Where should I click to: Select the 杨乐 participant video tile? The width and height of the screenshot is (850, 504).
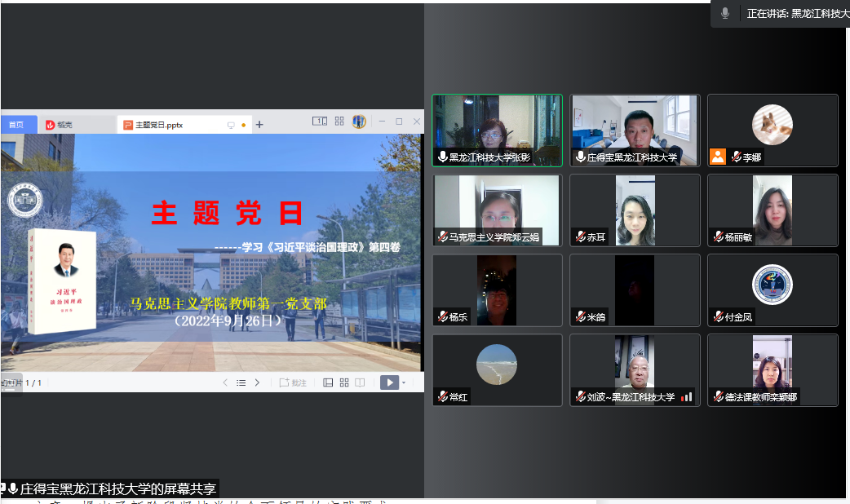[x=497, y=290]
